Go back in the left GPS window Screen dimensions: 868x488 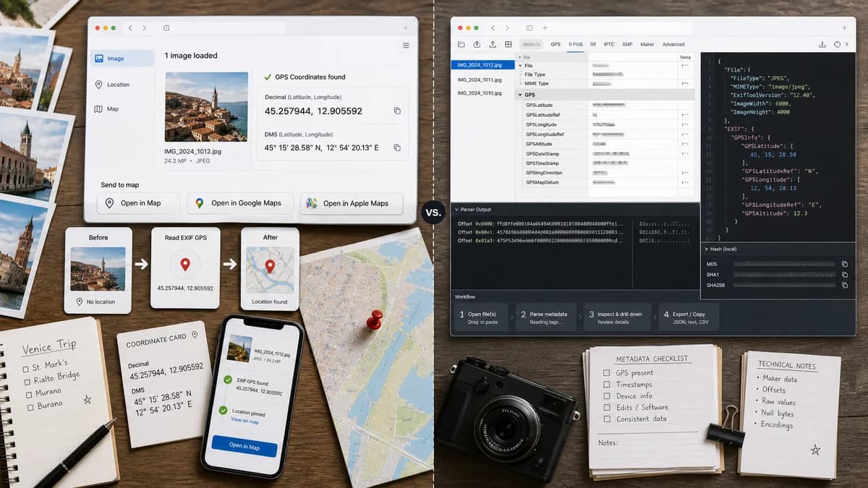coord(130,27)
